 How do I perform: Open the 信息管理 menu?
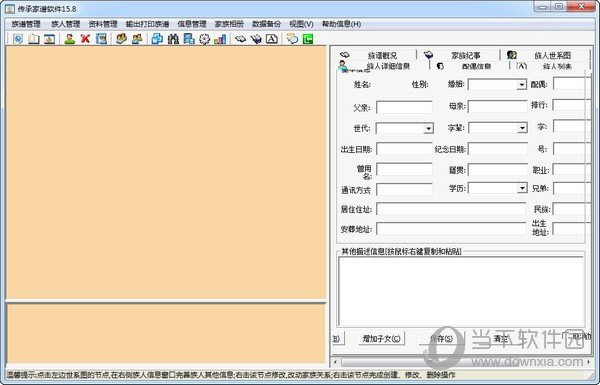click(x=192, y=24)
